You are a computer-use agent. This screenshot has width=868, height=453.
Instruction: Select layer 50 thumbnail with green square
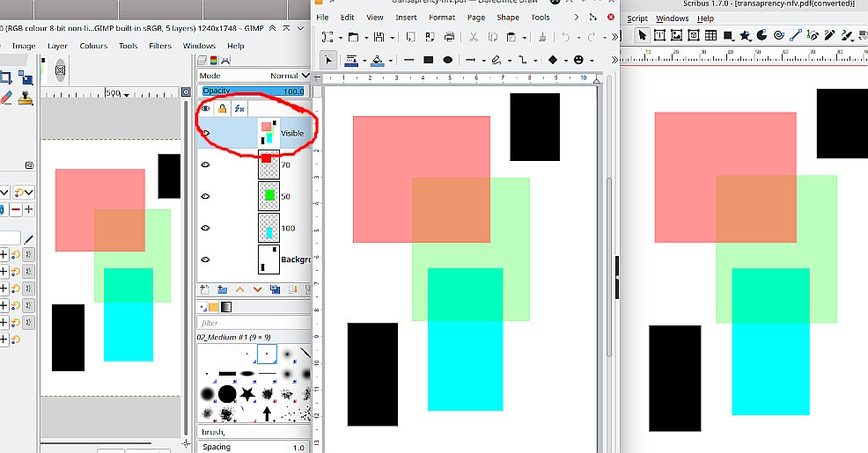point(268,196)
